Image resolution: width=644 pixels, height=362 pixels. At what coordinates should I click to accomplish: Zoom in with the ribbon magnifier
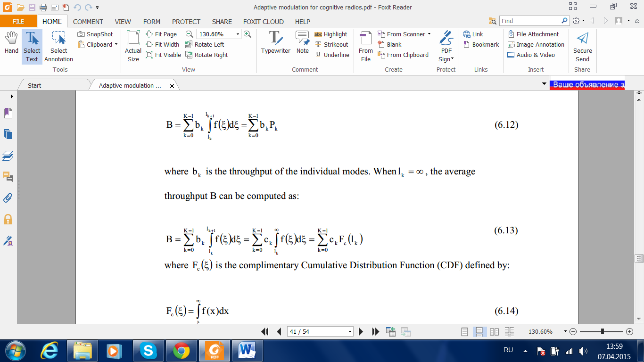pos(248,34)
